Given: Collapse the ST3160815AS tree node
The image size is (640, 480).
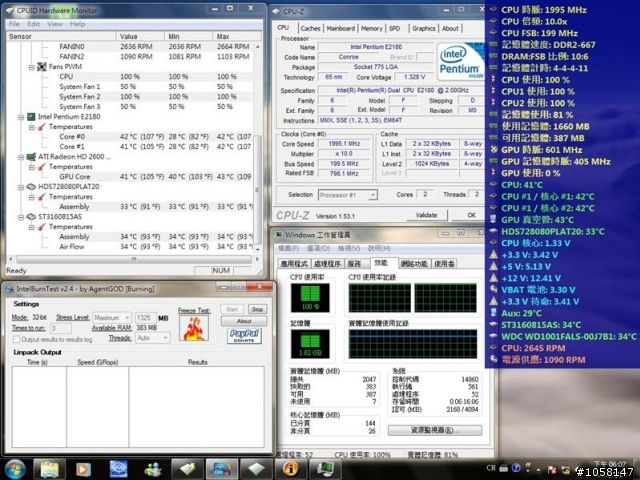Looking at the screenshot, I should 21,217.
